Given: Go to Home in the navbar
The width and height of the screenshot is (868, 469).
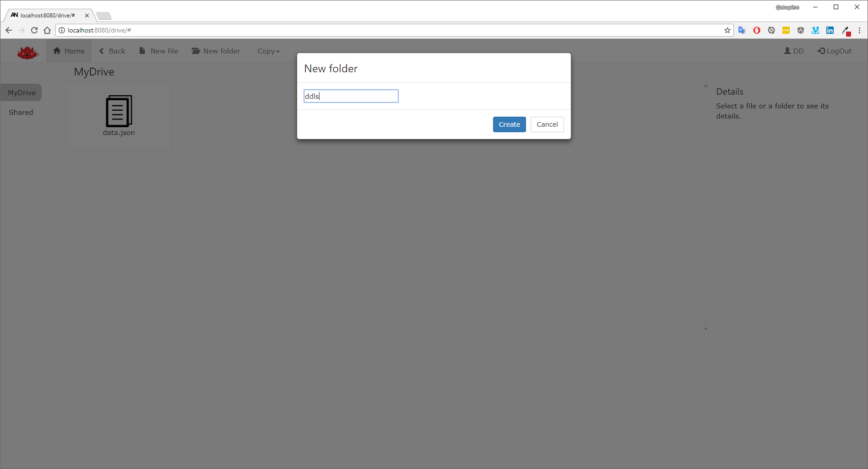Looking at the screenshot, I should pyautogui.click(x=69, y=51).
